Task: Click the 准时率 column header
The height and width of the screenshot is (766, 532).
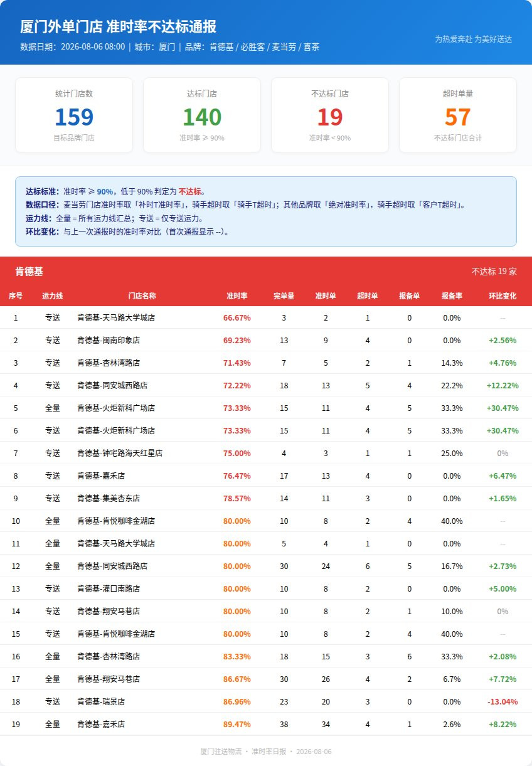Action: (x=237, y=295)
